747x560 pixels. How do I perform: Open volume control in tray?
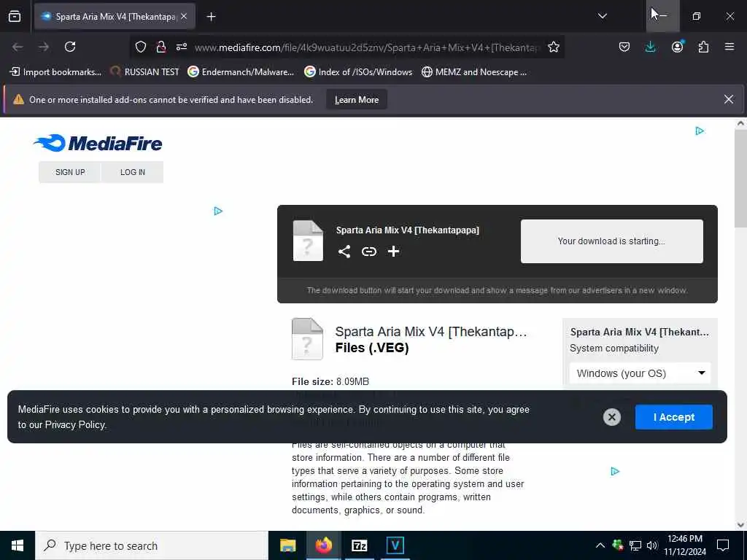pyautogui.click(x=651, y=545)
